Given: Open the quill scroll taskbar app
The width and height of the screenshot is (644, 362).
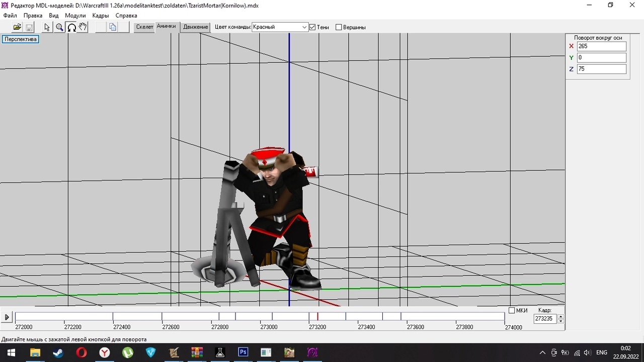Looking at the screenshot, I should tap(174, 352).
